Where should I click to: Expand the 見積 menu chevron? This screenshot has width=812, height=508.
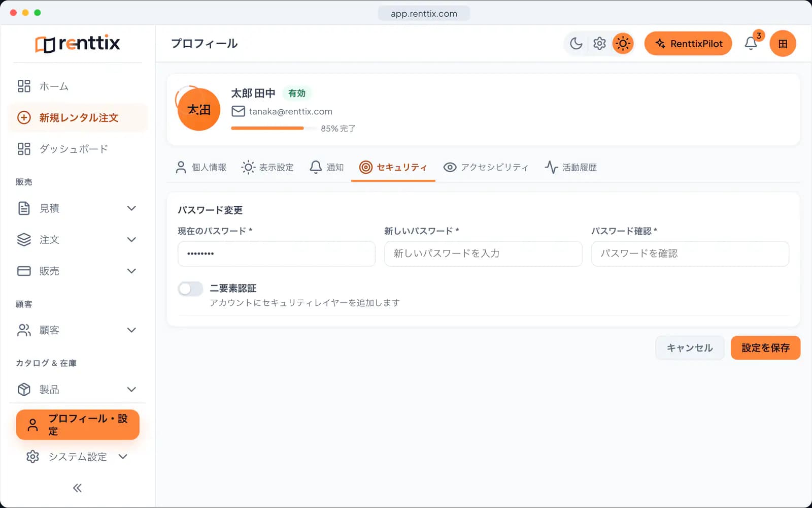tap(131, 208)
